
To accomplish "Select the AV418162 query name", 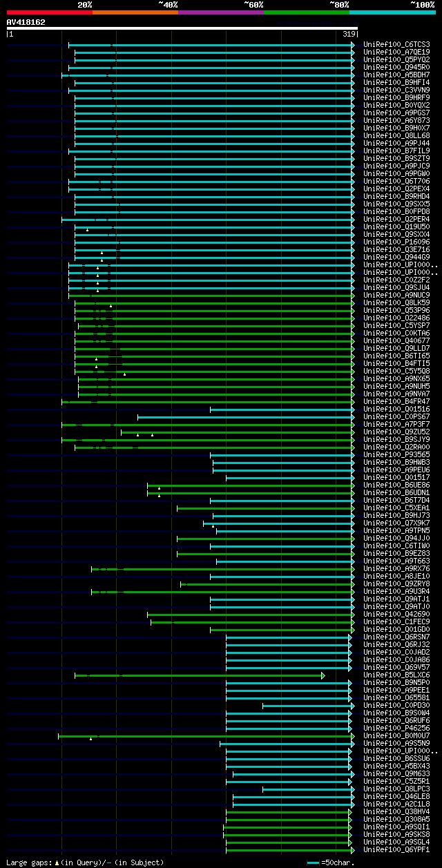I will 26,22.
